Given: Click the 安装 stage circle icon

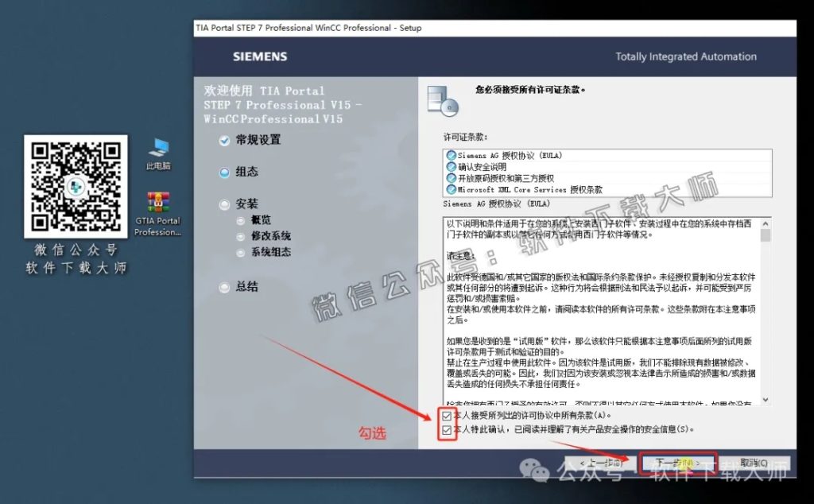Looking at the screenshot, I should pos(224,204).
